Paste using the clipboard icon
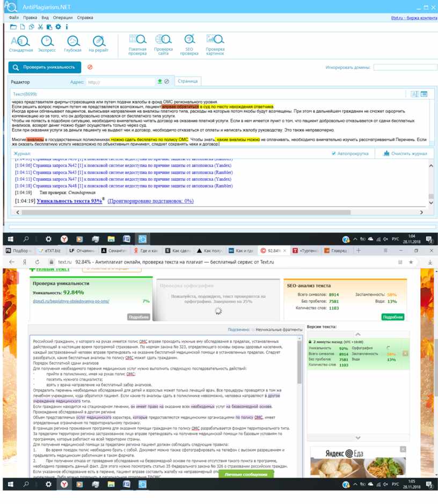 click(x=49, y=27)
